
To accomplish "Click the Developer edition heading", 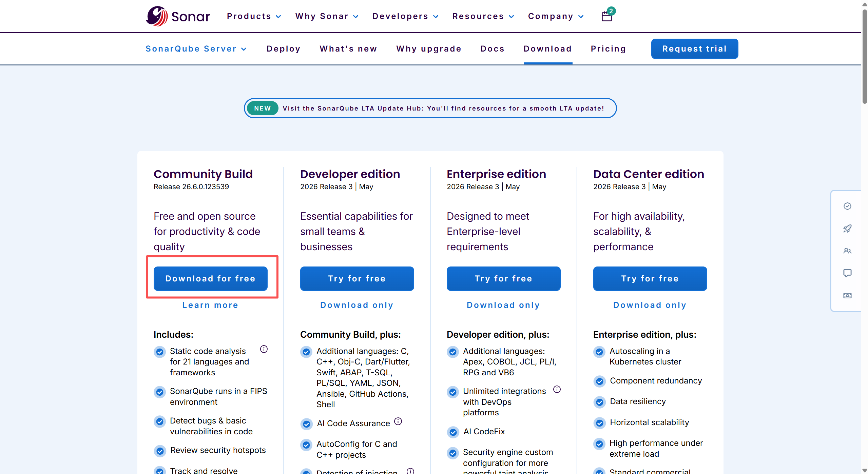I will pyautogui.click(x=350, y=174).
